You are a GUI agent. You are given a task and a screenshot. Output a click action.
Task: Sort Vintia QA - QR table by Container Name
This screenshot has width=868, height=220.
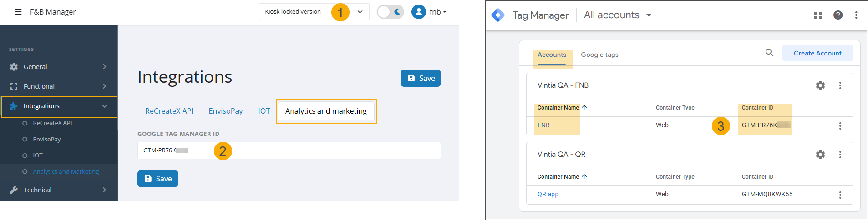tap(562, 177)
